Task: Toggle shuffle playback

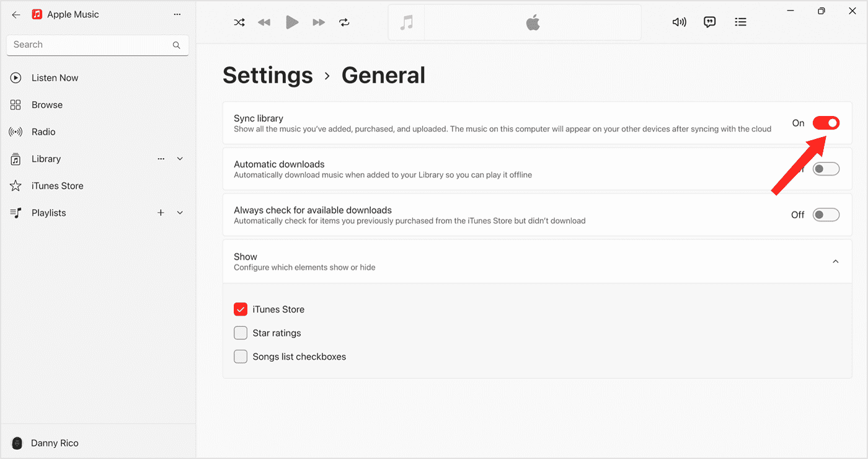Action: (x=239, y=22)
